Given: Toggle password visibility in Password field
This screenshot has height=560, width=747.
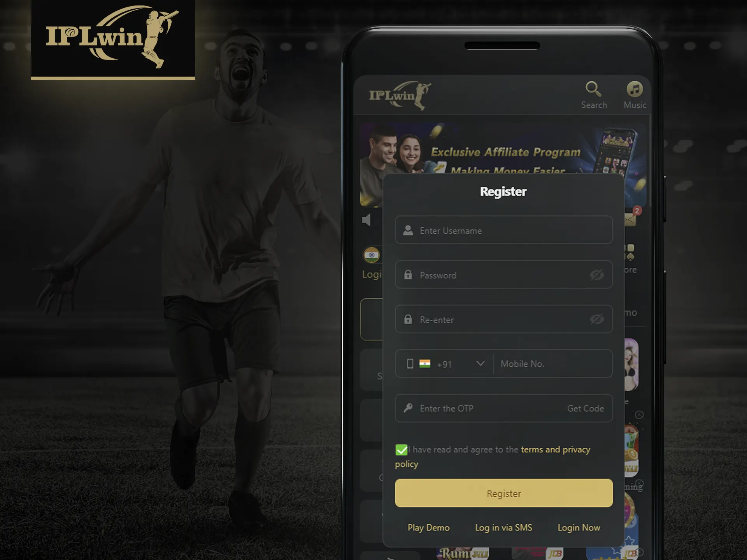Looking at the screenshot, I should pos(596,275).
